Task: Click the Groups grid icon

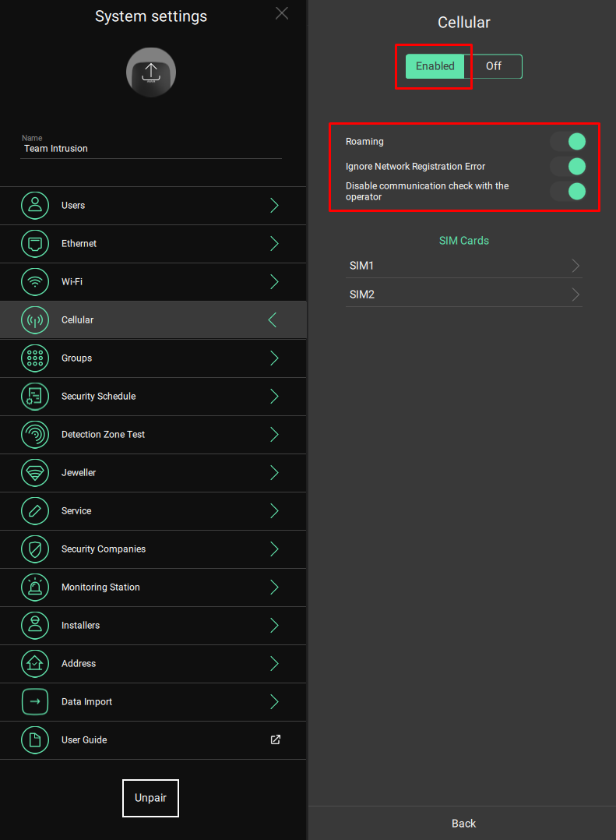Action: 35,358
